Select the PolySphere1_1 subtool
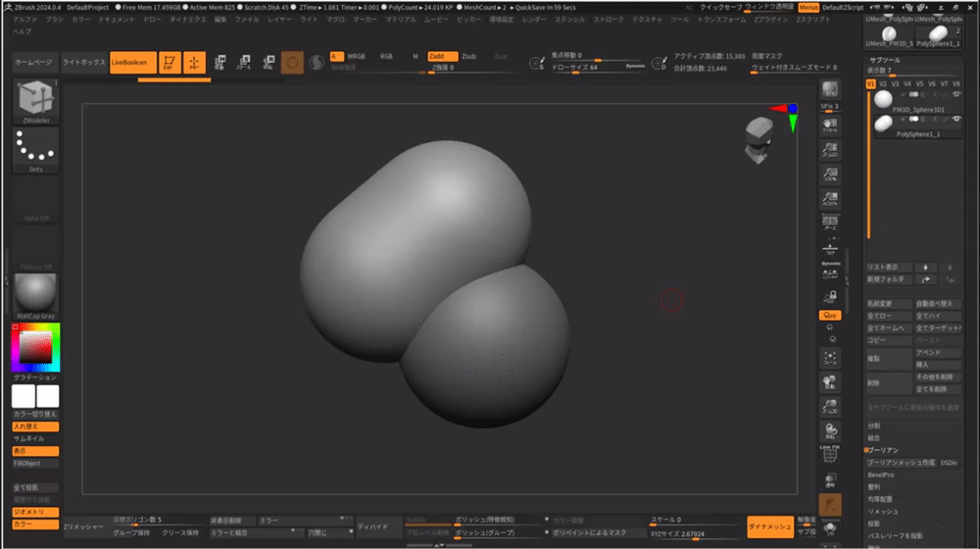The width and height of the screenshot is (980, 549). click(917, 134)
